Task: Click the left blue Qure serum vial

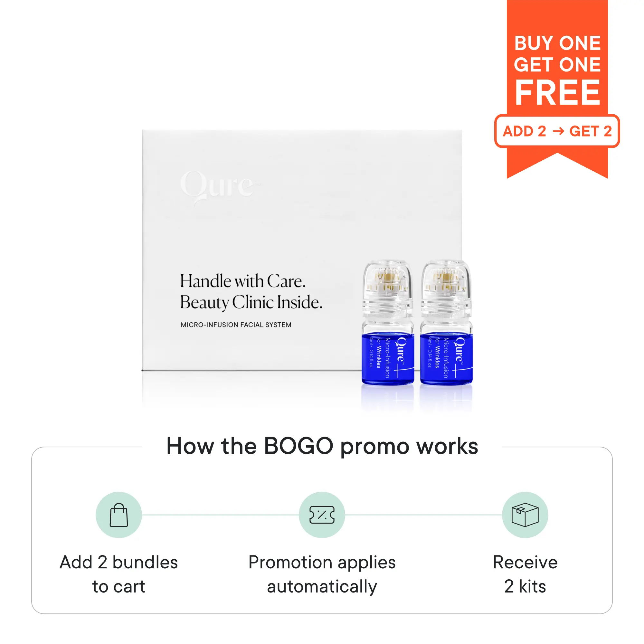Action: [x=388, y=323]
